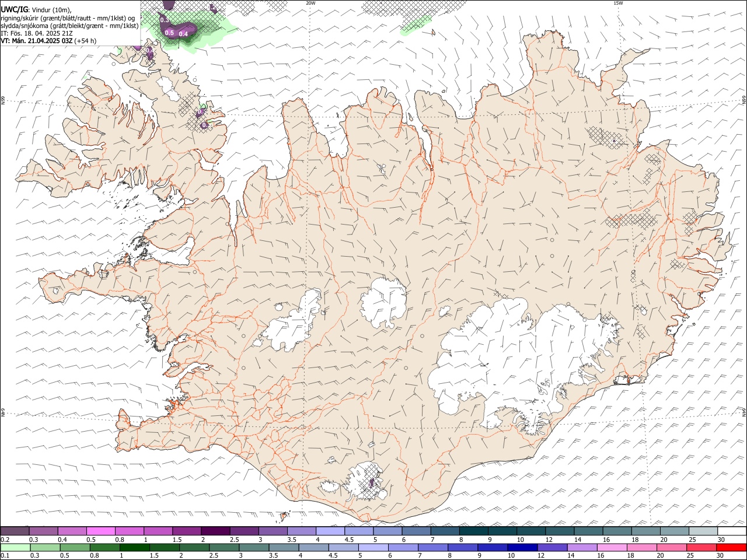The width and height of the screenshot is (747, 560).
Task: Click the upper legend swatch starting at 1.5
Action: click(186, 531)
